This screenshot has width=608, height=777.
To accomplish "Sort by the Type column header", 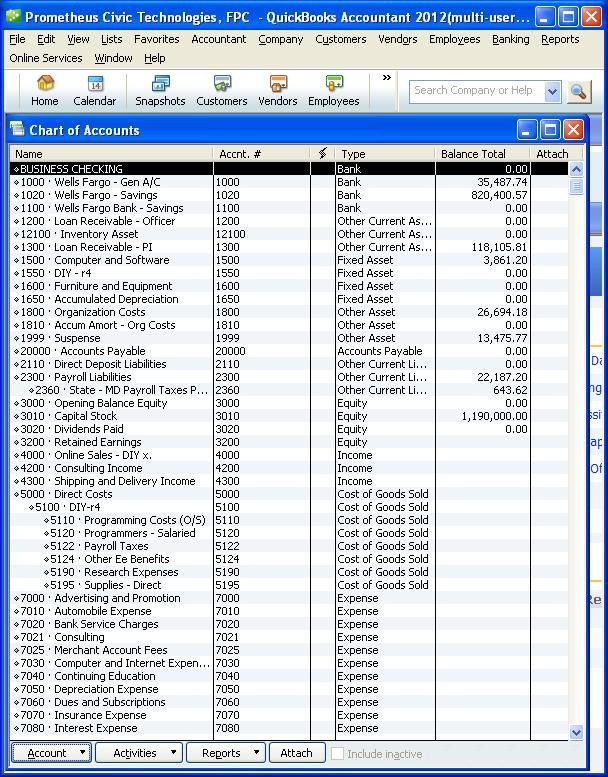I will coord(385,154).
